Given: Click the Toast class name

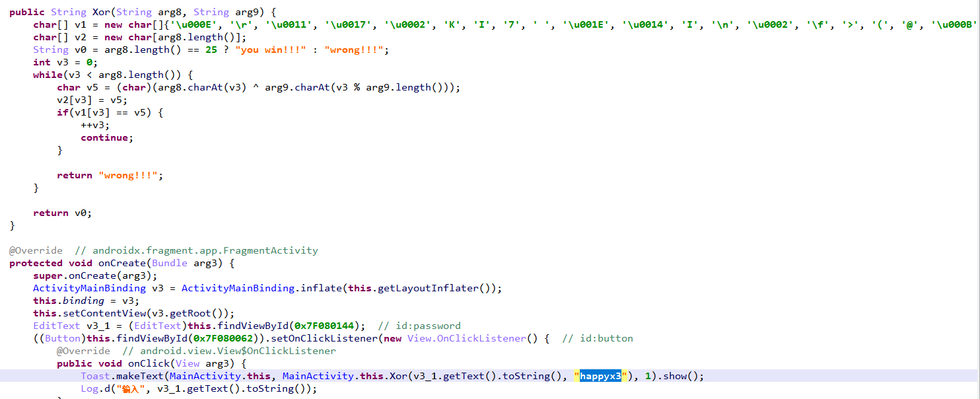Looking at the screenshot, I should tap(94, 376).
